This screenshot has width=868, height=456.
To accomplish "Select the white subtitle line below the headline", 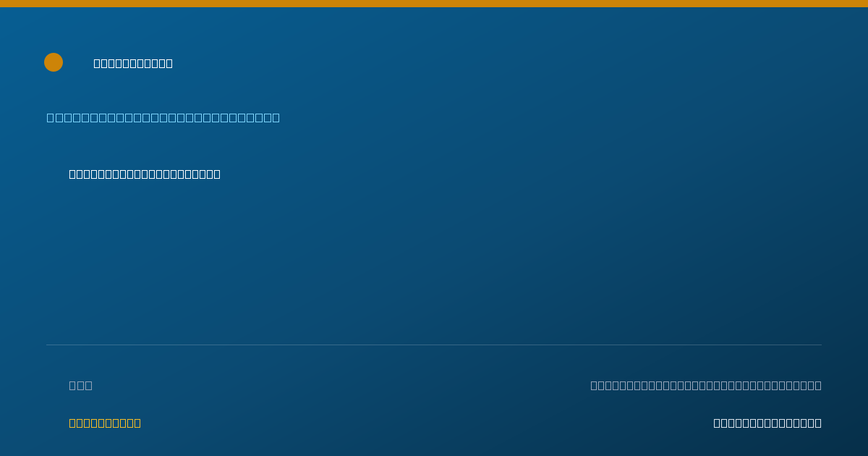I will (145, 174).
